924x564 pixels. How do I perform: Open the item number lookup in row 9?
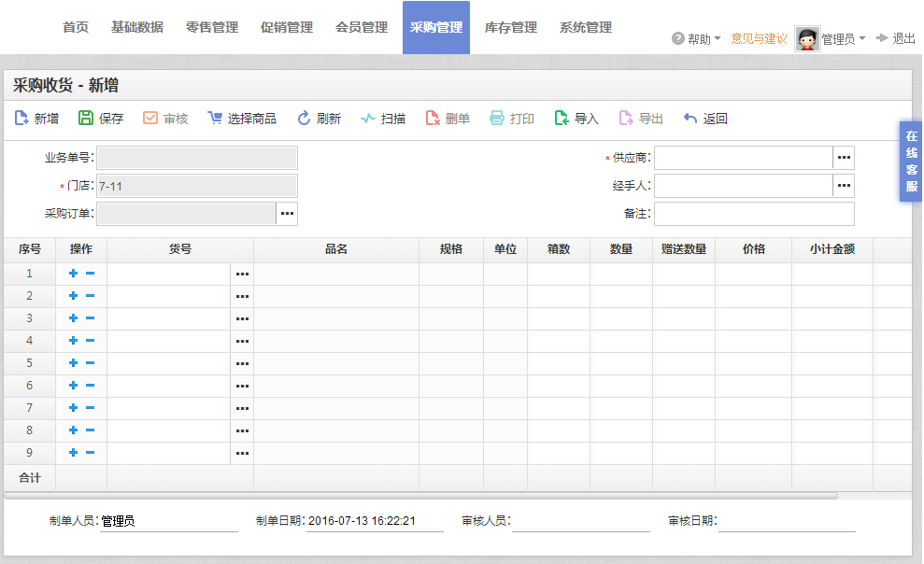pos(242,453)
